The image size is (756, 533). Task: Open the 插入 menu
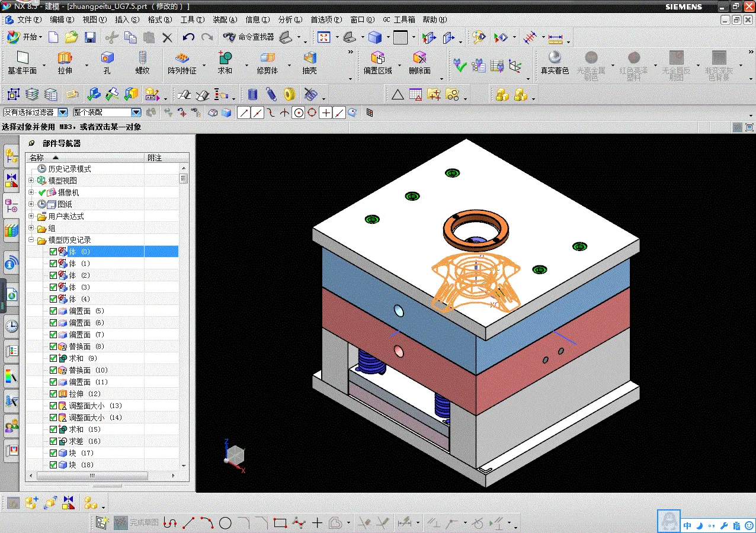127,20
